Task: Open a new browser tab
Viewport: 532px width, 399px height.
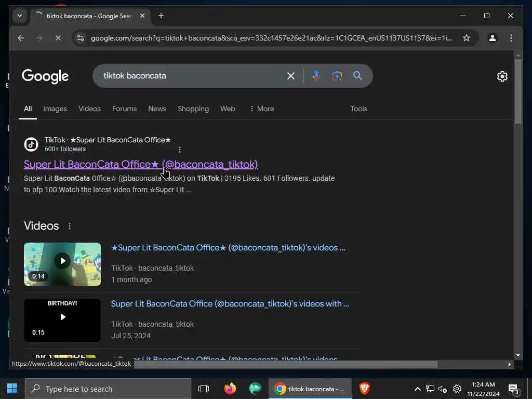Action: pos(161,16)
